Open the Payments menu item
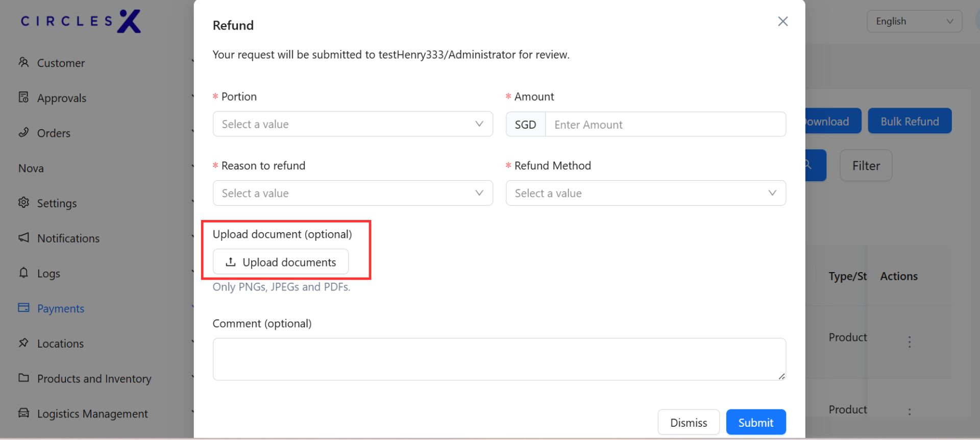This screenshot has height=440, width=980. coord(60,308)
